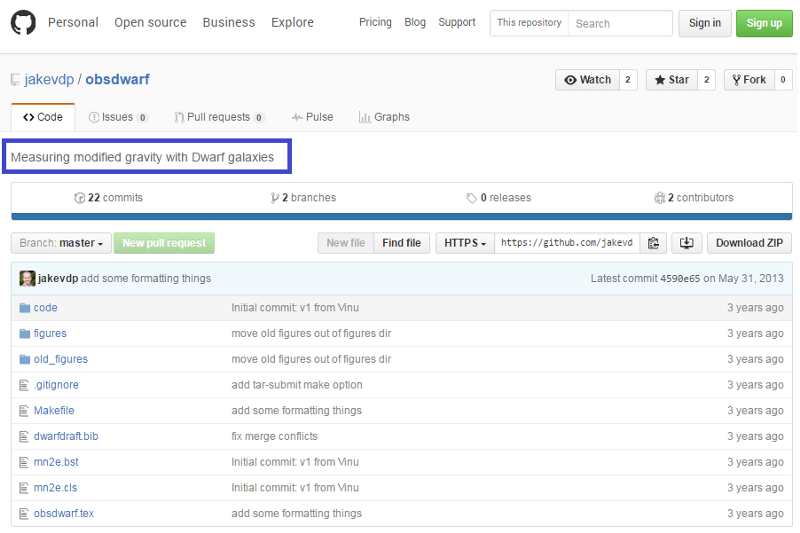
Task: Click file icon next to dwarfdraft.bib
Action: pyautogui.click(x=24, y=437)
